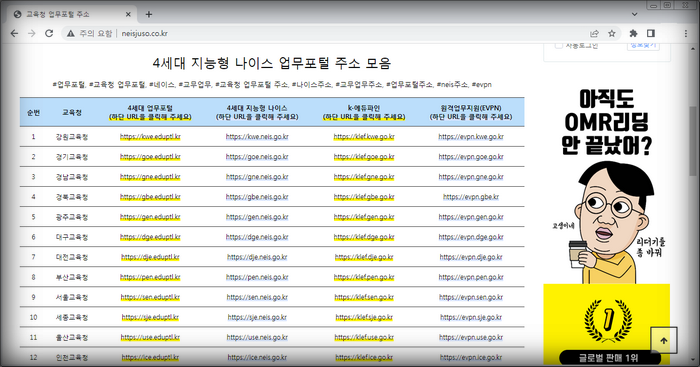Screen dimensions: 700x367
Task: Open link https://gen.neis.go.kr
Action: coord(257,217)
